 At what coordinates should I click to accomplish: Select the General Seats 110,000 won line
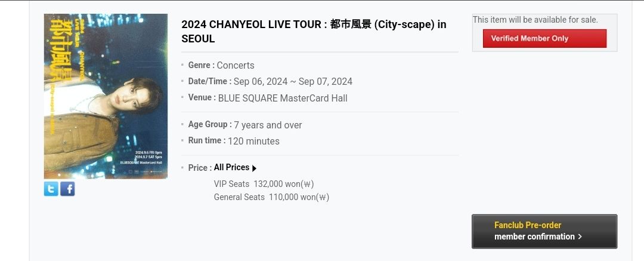pyautogui.click(x=271, y=197)
